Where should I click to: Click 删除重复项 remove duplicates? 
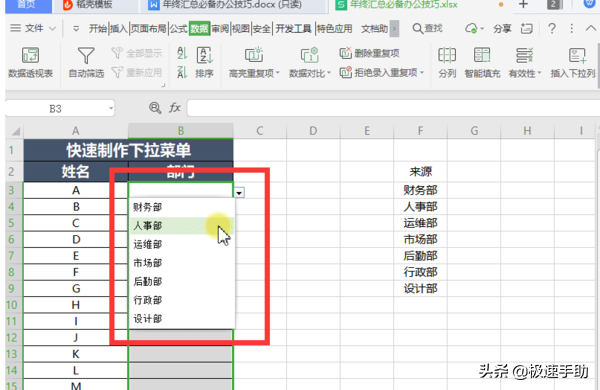point(370,53)
